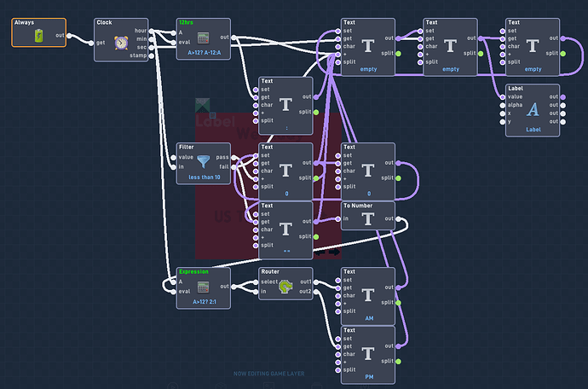This screenshot has width=588, height=389.
Task: Click the 'less than 10' Filter setting text
Action: [205, 177]
